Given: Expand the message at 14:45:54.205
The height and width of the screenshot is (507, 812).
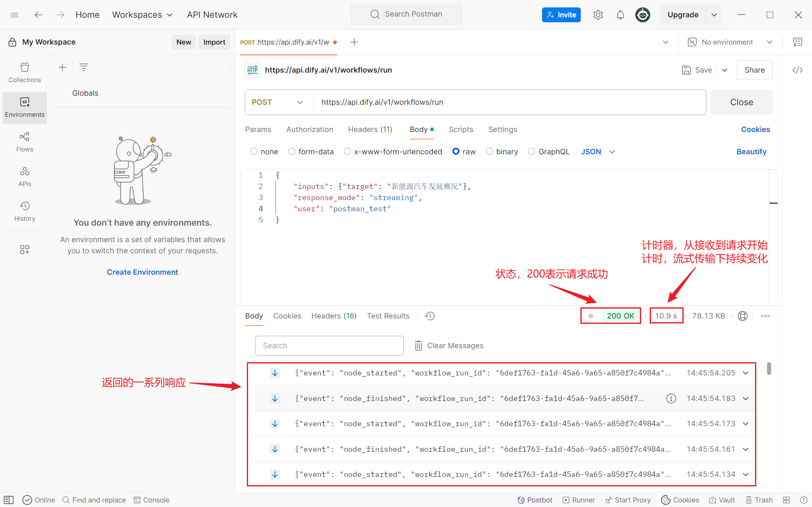Looking at the screenshot, I should [x=746, y=373].
